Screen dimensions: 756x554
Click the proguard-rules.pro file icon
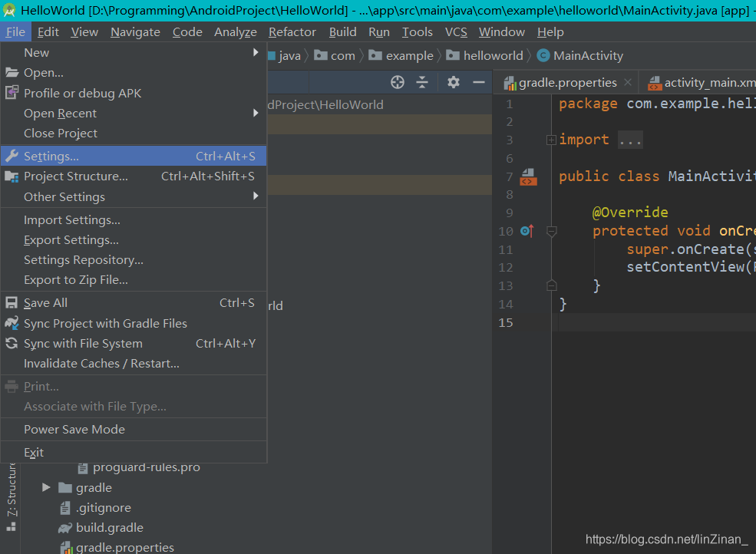[x=83, y=468]
